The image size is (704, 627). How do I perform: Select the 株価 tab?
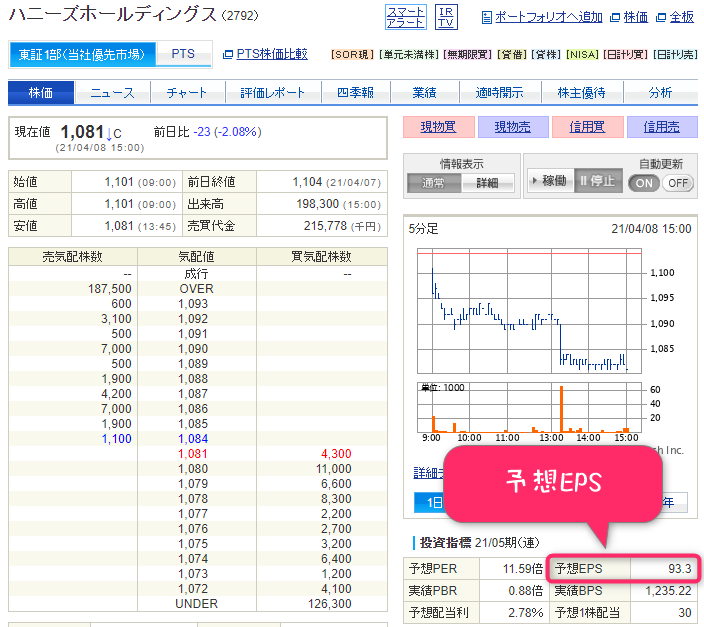41,93
